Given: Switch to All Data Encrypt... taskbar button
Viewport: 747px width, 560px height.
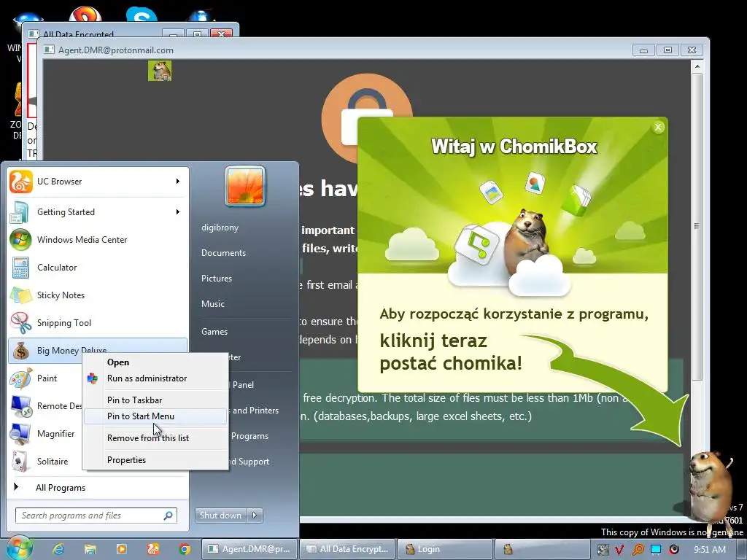Looking at the screenshot, I should pos(348,549).
